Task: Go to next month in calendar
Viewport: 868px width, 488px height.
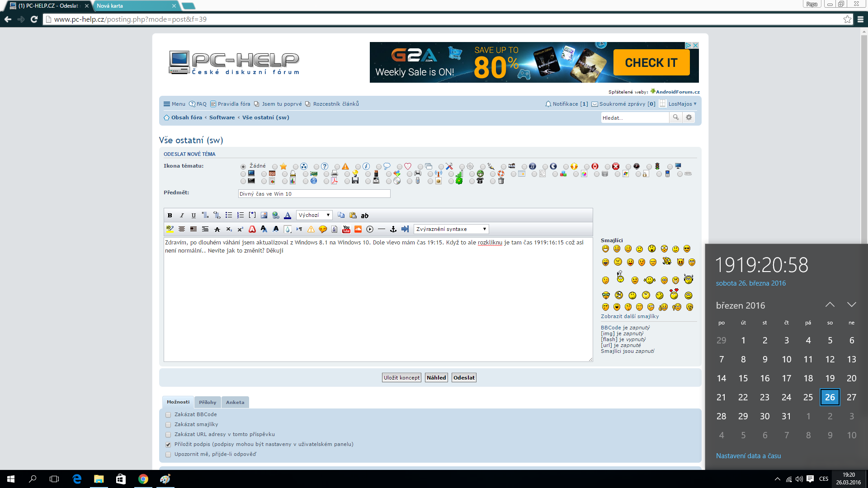Action: 851,305
